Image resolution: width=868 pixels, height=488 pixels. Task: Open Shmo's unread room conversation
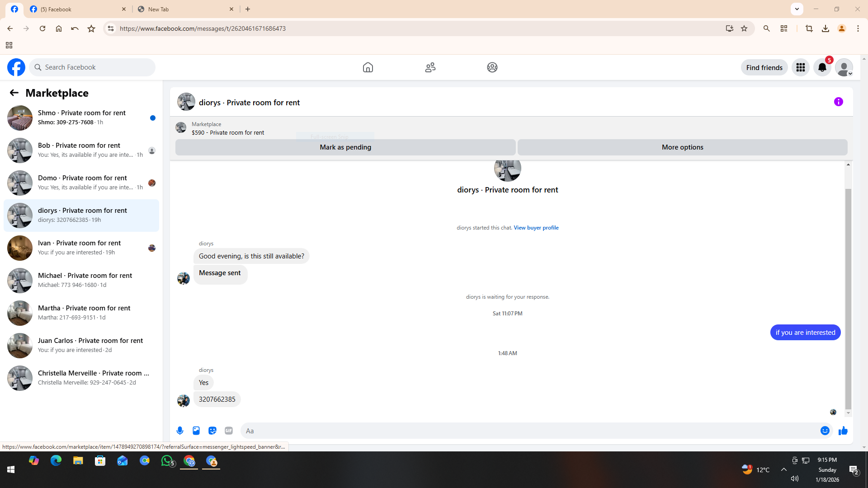tap(81, 117)
